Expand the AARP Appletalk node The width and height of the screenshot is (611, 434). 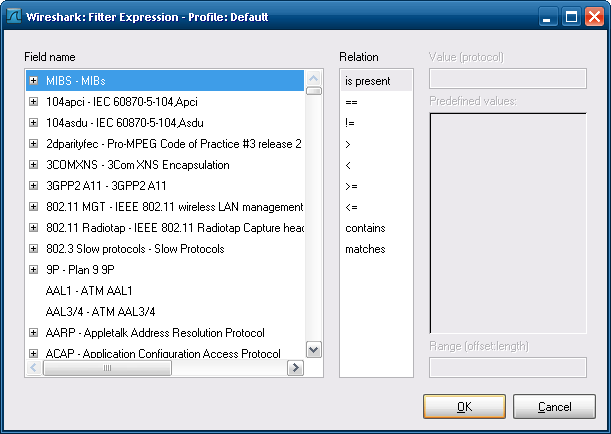(x=34, y=333)
